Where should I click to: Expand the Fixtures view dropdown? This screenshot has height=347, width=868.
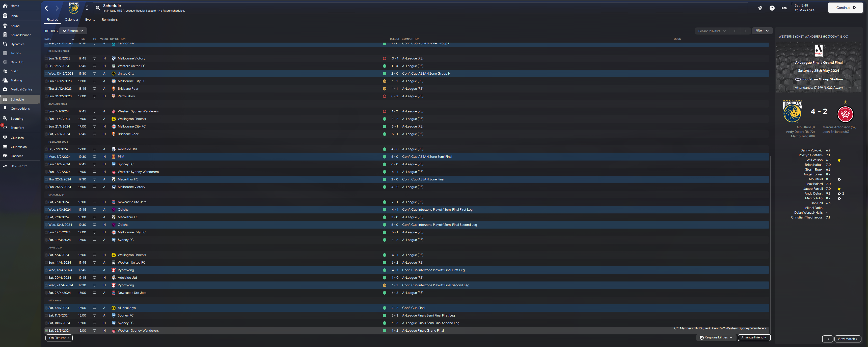(x=73, y=31)
